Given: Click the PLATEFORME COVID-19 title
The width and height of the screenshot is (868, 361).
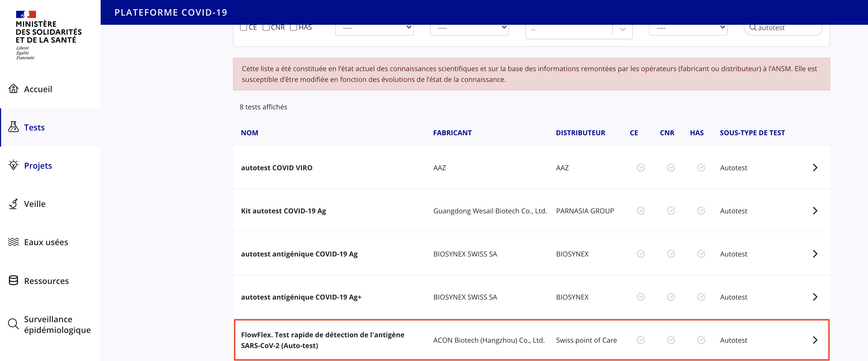Looking at the screenshot, I should point(171,12).
